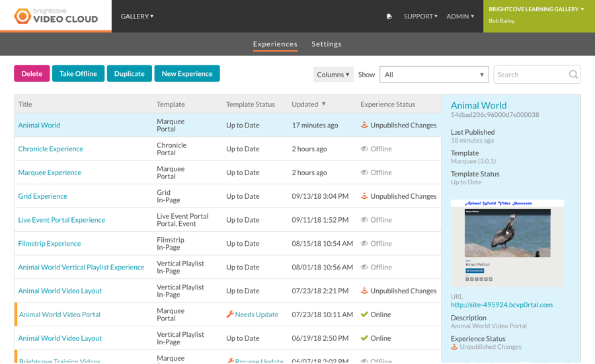Click the Online checkmark dated 07/23/18 10:11 AM

coord(364,314)
